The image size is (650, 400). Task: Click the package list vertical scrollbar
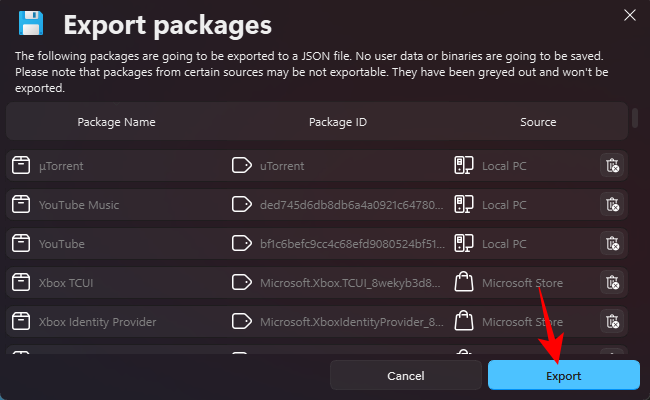point(635,118)
